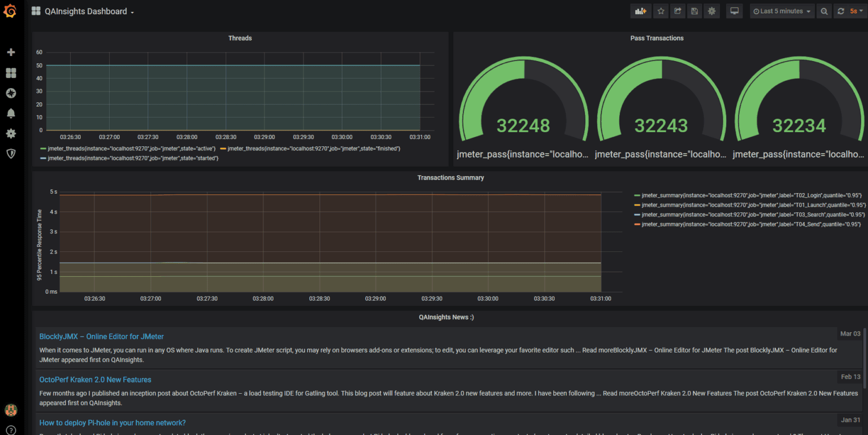Image resolution: width=868 pixels, height=435 pixels.
Task: Click the Share dashboard icon
Action: tap(678, 11)
